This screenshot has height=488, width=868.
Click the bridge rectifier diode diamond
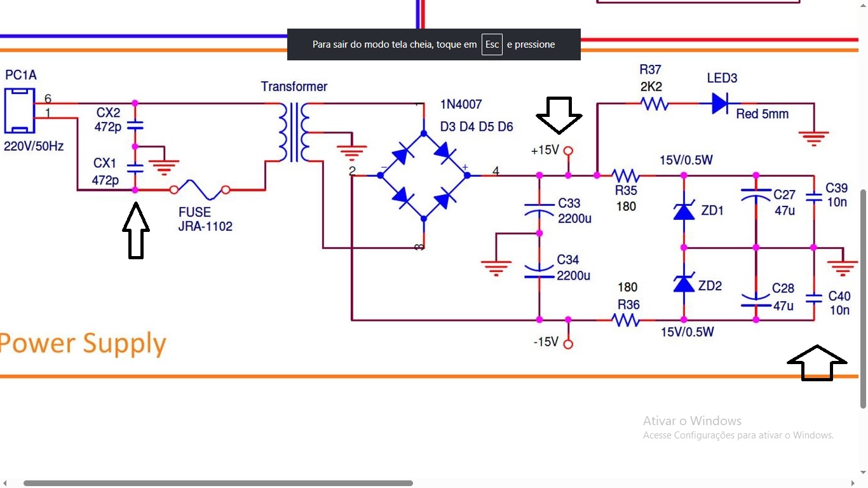click(424, 175)
